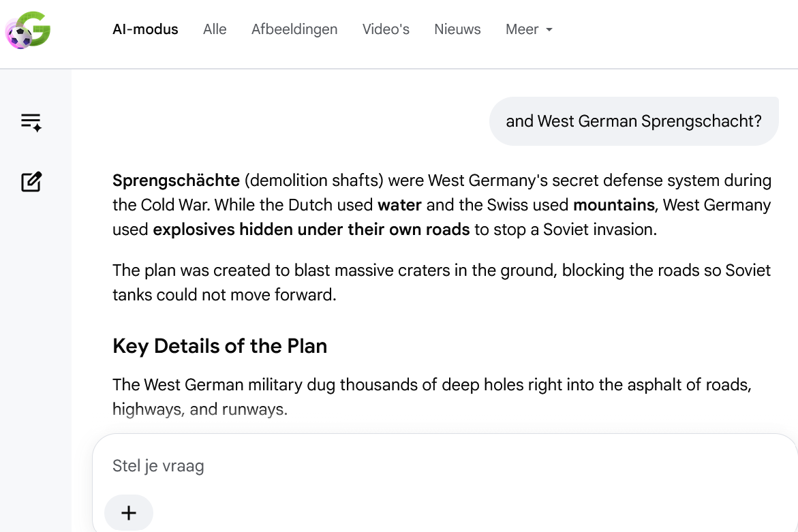Screen dimensions: 798x532
Task: Start a new chat with pencil icon
Action: (x=31, y=182)
